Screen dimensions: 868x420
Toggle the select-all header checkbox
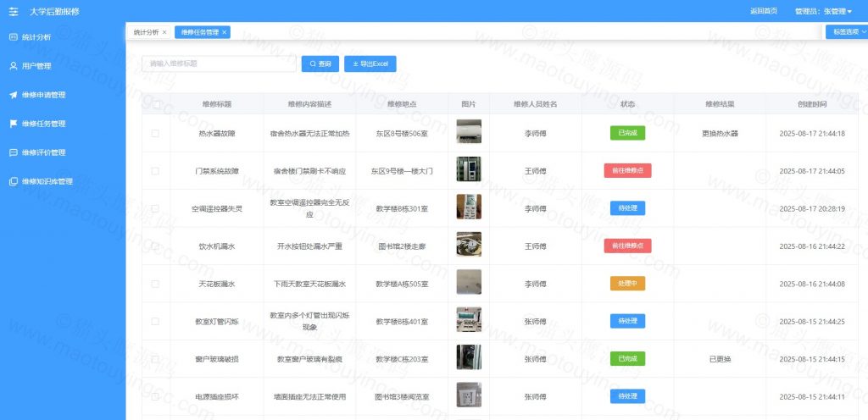(x=156, y=104)
